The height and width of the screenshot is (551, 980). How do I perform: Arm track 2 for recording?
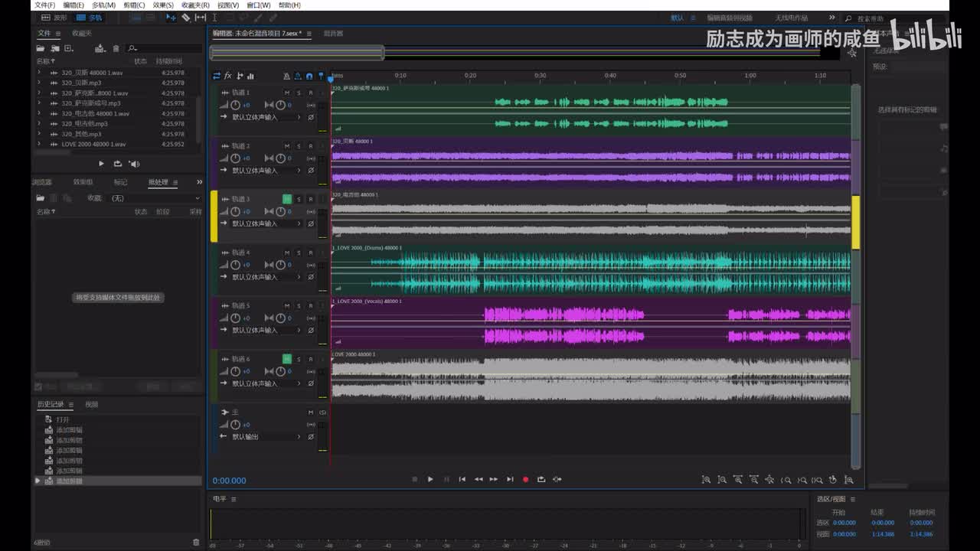coord(310,145)
